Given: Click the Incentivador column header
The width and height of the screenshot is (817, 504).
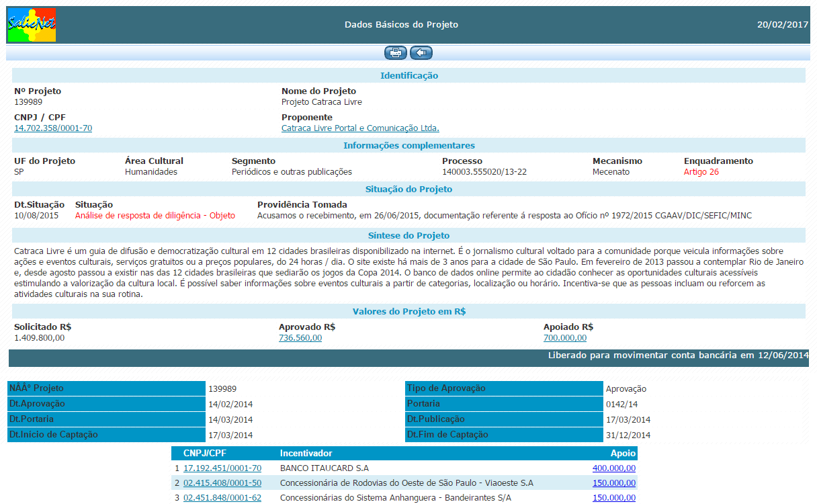Looking at the screenshot, I should pos(306,453).
